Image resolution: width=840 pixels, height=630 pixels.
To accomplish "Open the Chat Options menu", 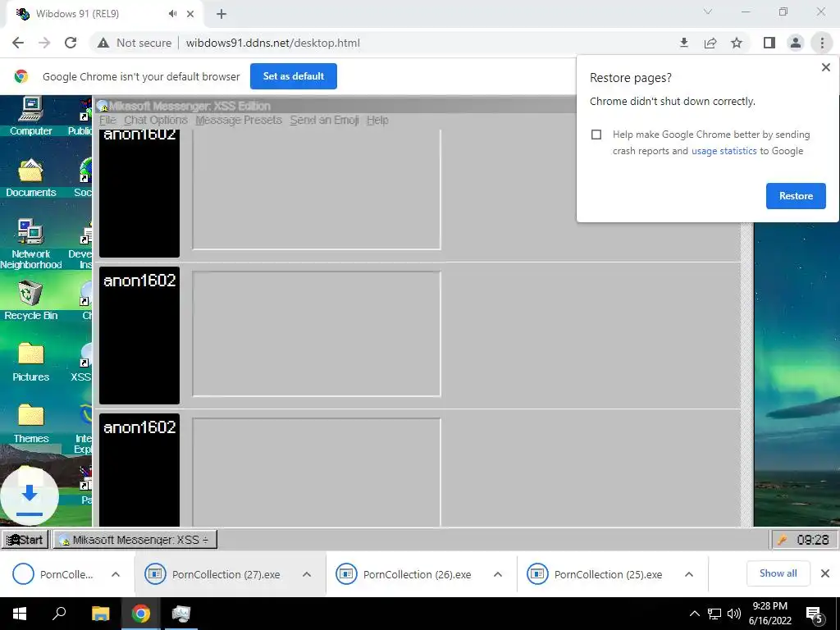I will pyautogui.click(x=156, y=120).
